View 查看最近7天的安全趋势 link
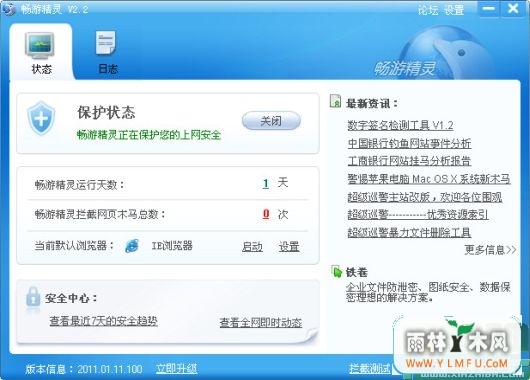530x380 pixels. click(x=103, y=321)
